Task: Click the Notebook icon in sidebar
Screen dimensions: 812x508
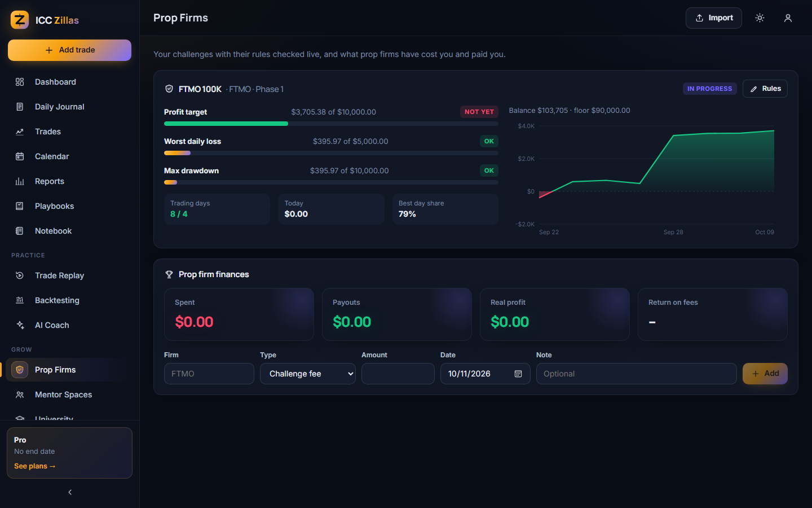Action: (x=20, y=231)
